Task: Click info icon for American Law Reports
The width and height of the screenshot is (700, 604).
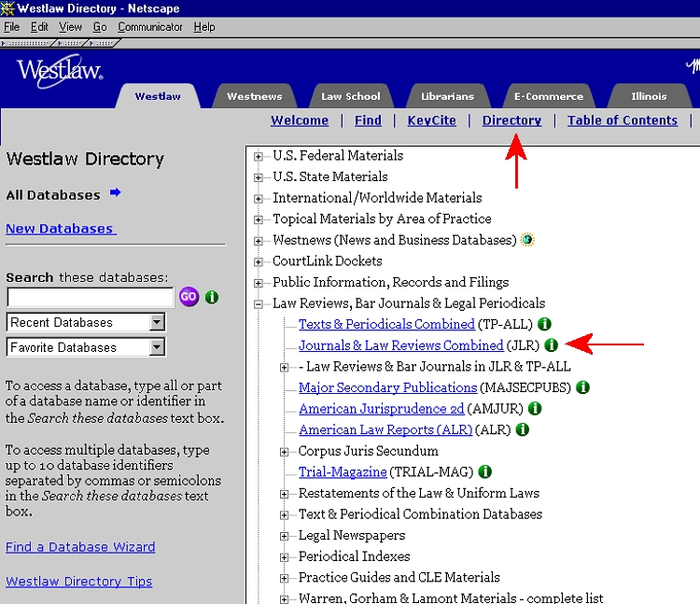Action: point(523,429)
